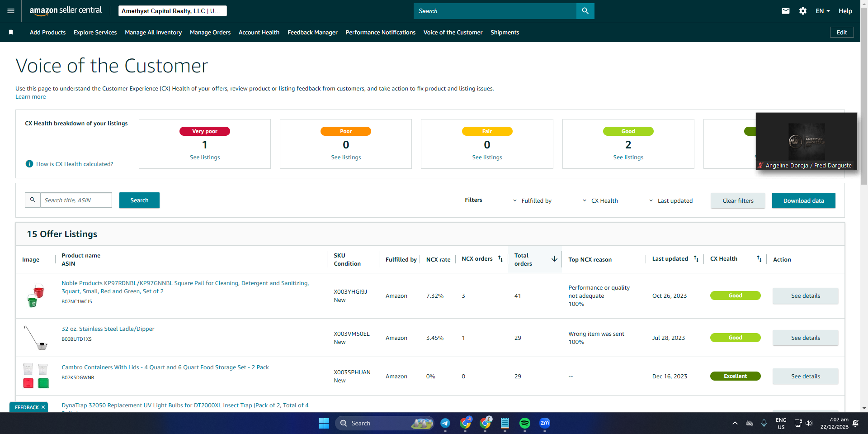This screenshot has width=868, height=434.
Task: See details for Noble Products pail
Action: coord(805,296)
